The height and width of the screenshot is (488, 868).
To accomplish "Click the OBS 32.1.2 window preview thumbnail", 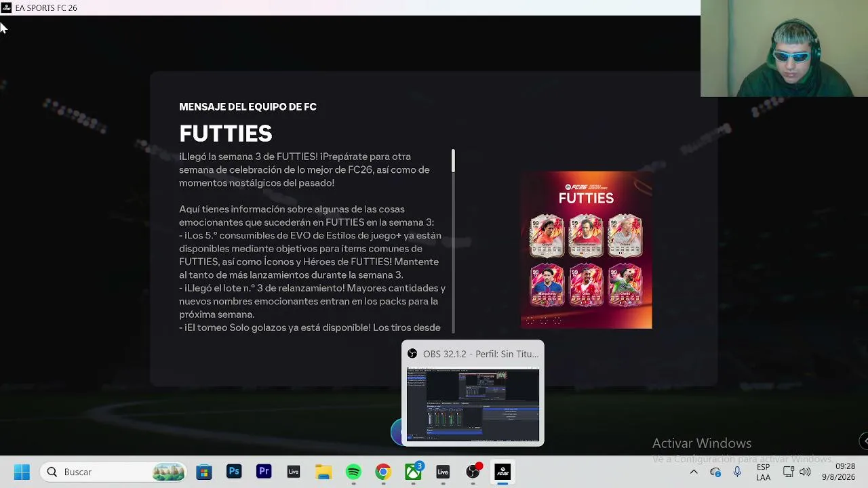I will click(x=473, y=405).
